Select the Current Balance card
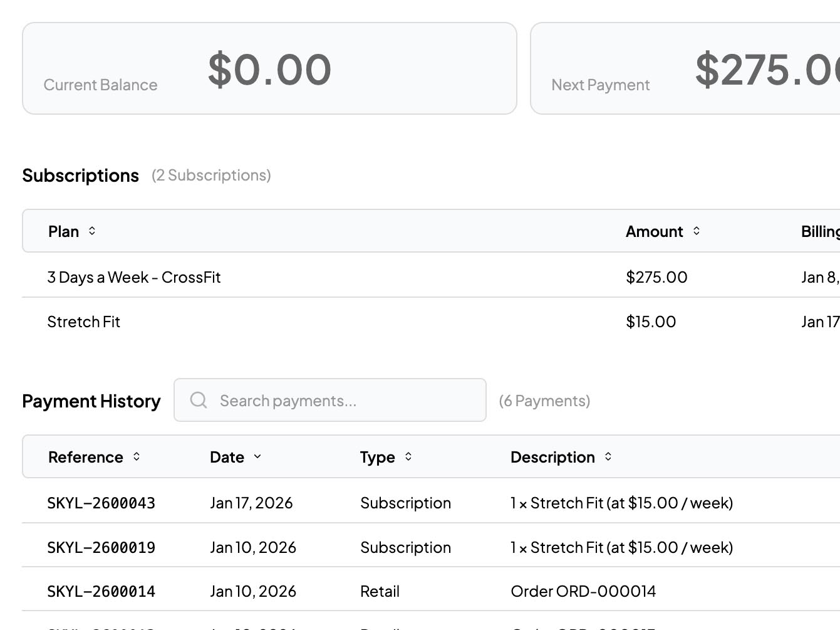The height and width of the screenshot is (630, 840). pos(269,68)
